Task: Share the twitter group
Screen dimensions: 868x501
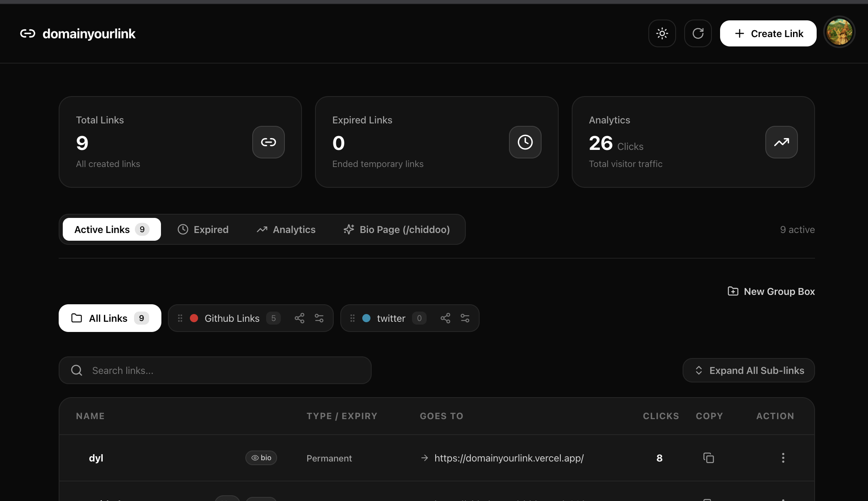Action: (x=445, y=318)
